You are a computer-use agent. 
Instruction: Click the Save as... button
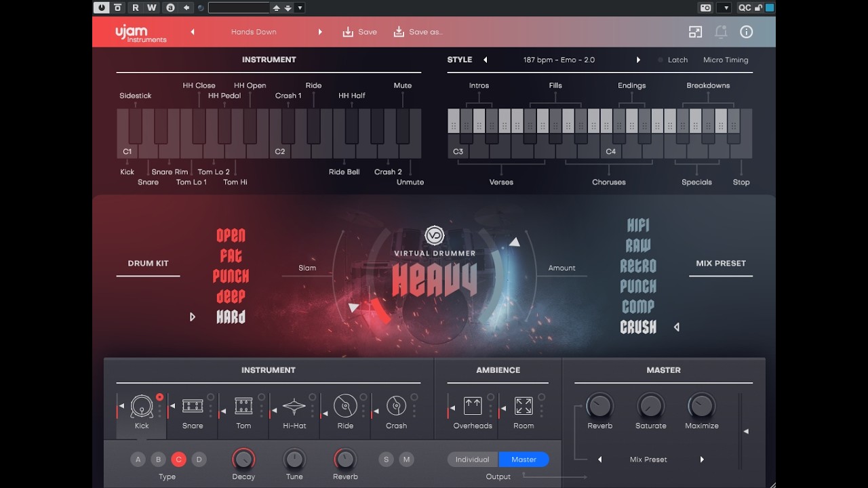click(x=418, y=32)
